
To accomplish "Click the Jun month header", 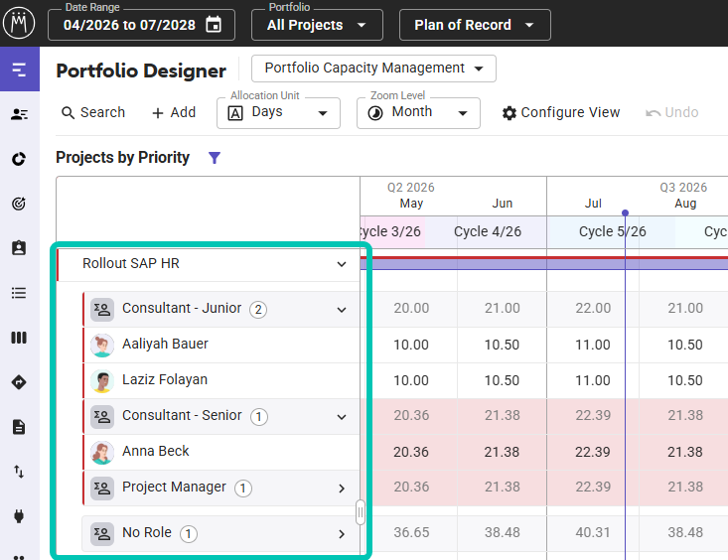I will coord(502,204).
